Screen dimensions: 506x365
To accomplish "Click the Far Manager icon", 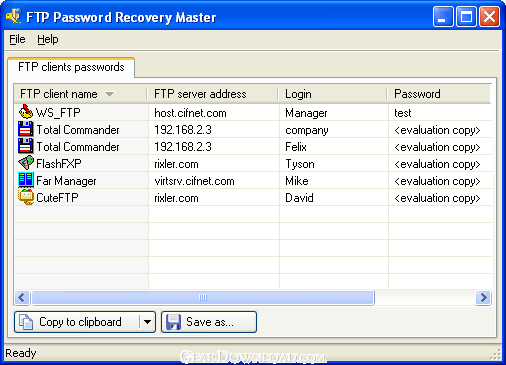I will [x=26, y=180].
